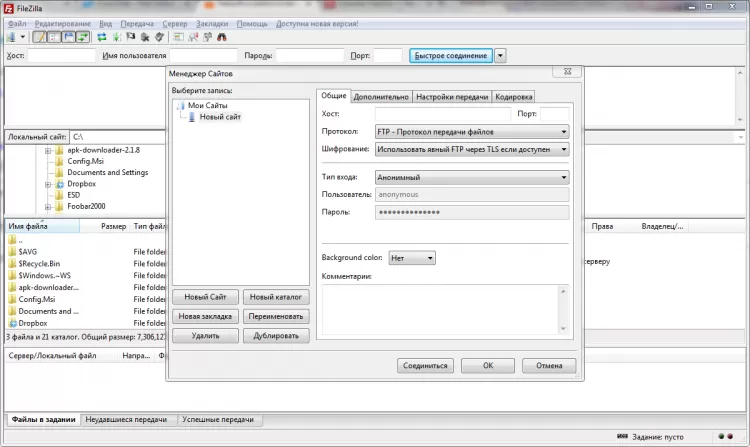This screenshot has width=750, height=447.
Task: Click the green activity indicator in status bar
Action: click(x=721, y=436)
